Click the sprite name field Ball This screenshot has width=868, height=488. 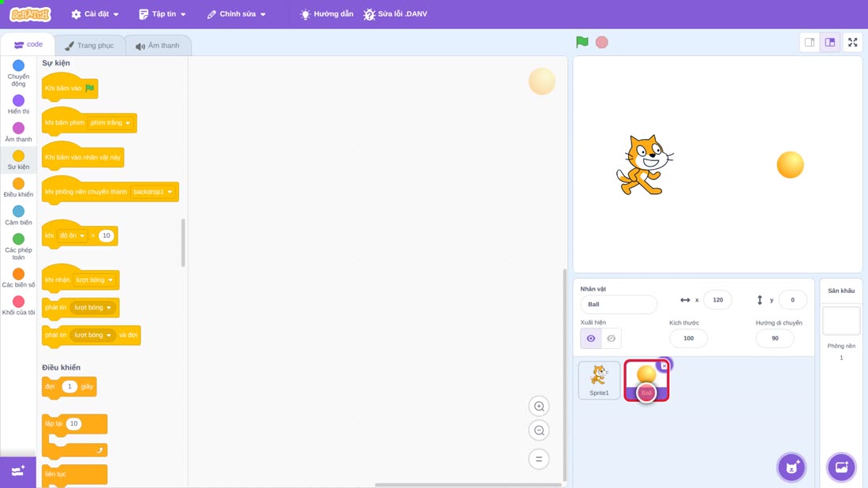(619, 304)
